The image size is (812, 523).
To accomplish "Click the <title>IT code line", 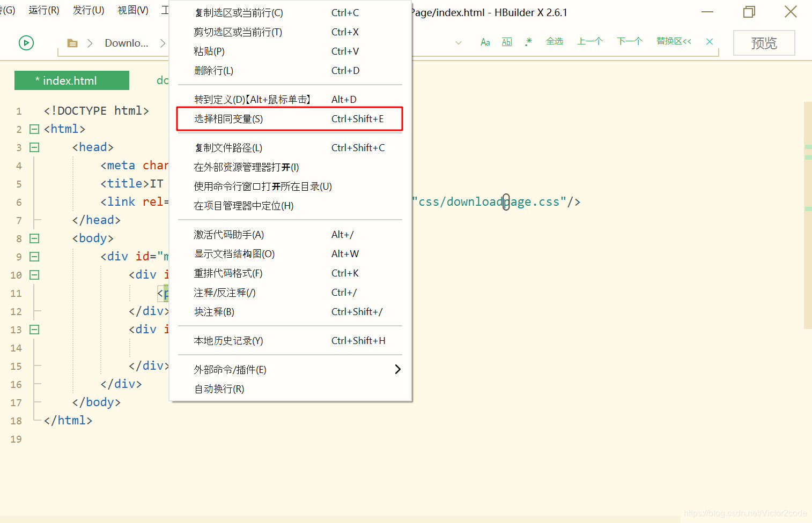I will (x=132, y=184).
